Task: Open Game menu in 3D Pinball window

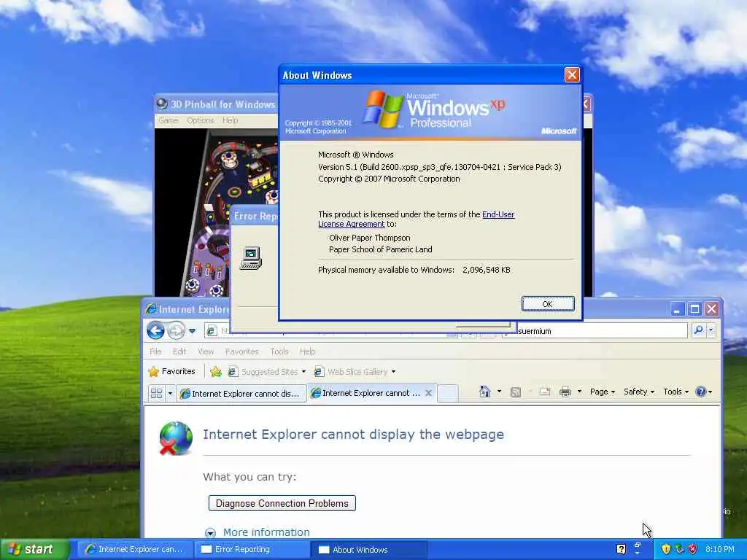Action: click(169, 120)
